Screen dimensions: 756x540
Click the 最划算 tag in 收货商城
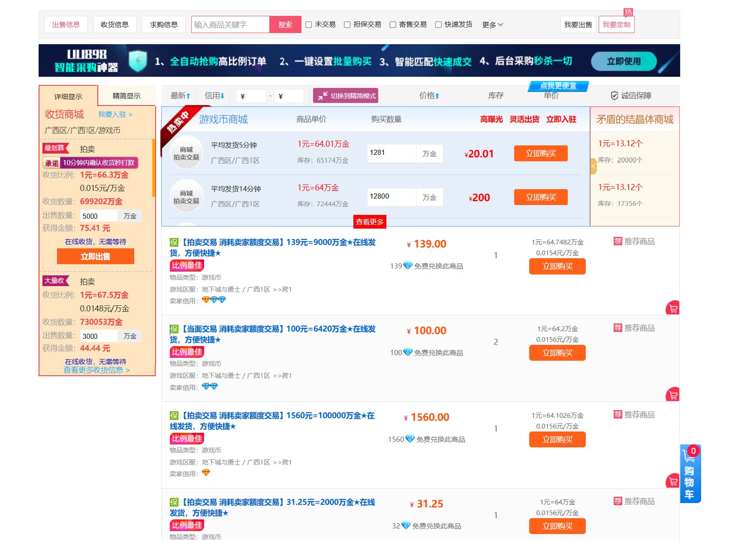[55, 148]
